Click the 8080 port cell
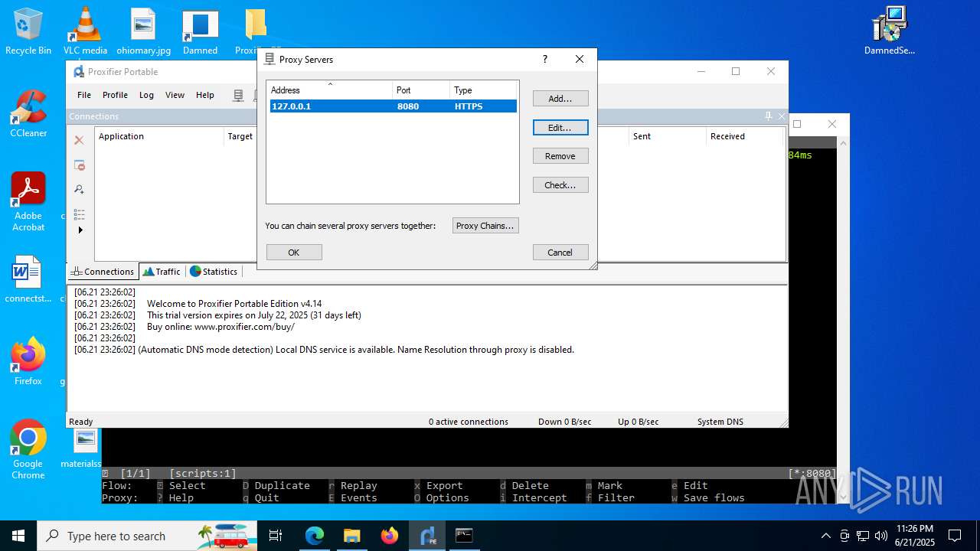The image size is (980, 551). click(408, 106)
